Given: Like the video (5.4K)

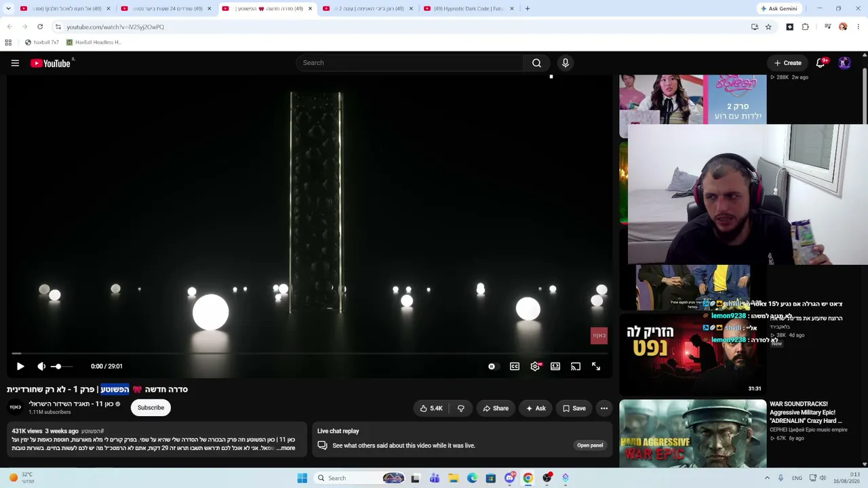Looking at the screenshot, I should point(431,408).
